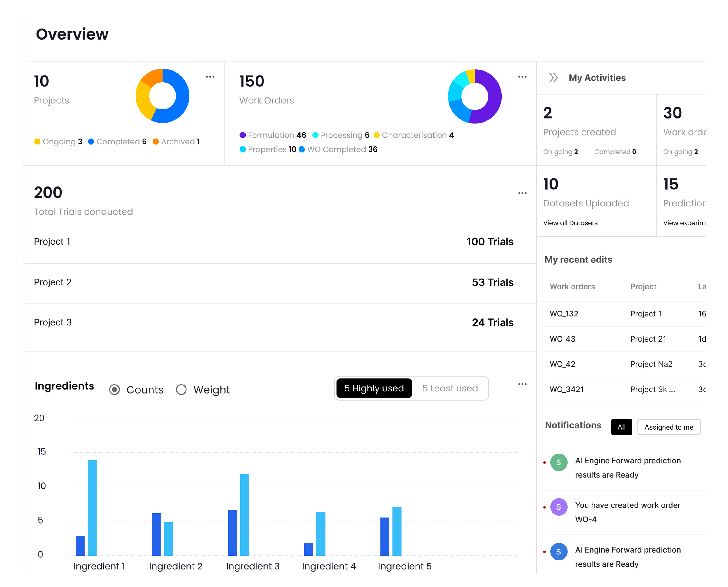Show All notifications filter
728x587 pixels.
point(621,427)
